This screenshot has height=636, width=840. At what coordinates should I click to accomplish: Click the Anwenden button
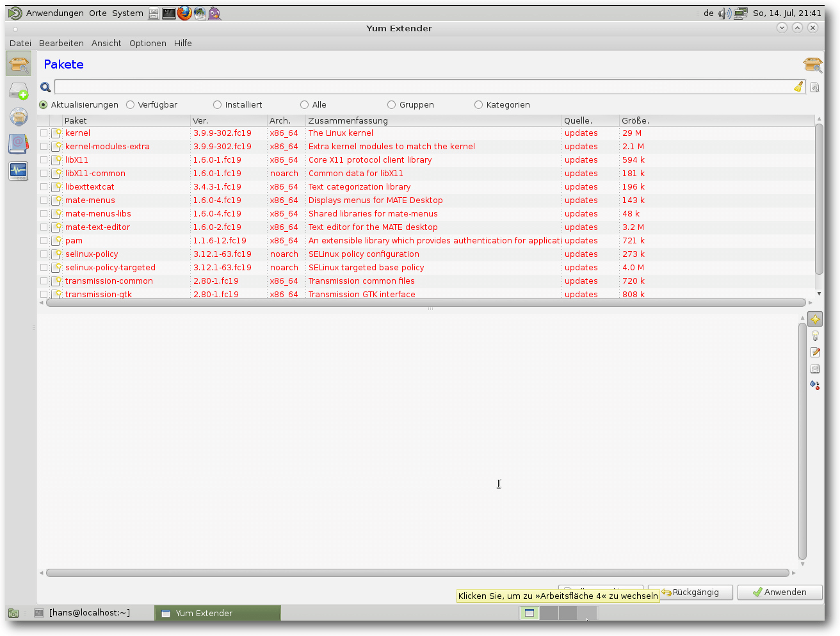coord(780,592)
